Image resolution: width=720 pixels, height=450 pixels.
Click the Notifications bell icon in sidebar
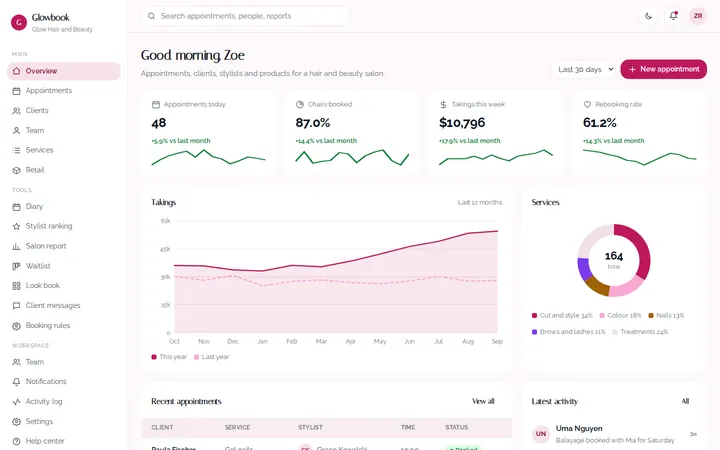click(17, 382)
